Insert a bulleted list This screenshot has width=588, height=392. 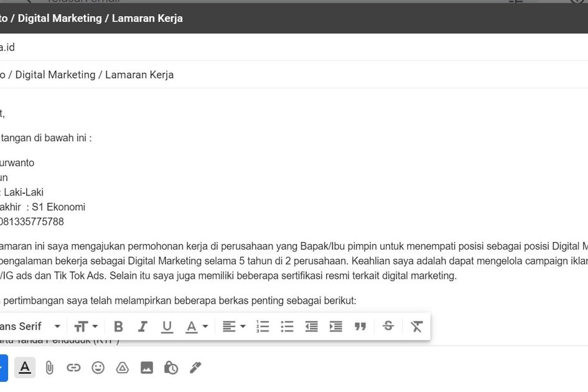tap(287, 327)
